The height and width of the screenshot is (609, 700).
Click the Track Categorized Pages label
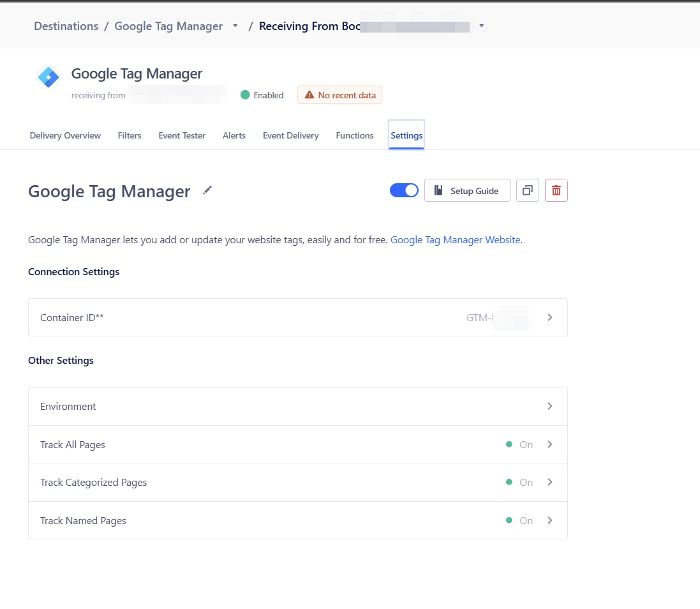[x=93, y=482]
